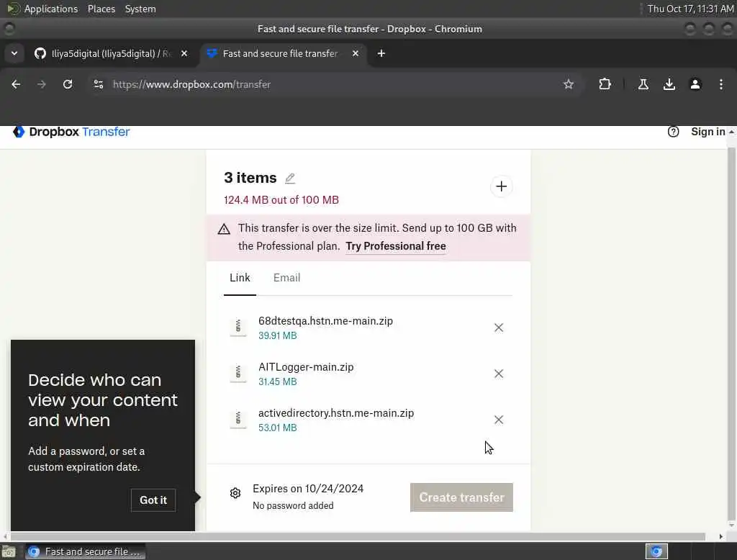Open the Chrome Labs flask icon
This screenshot has width=737, height=560.
click(643, 85)
